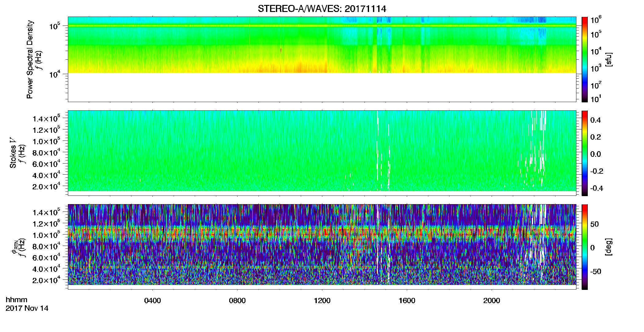Click the 0.4 tick on Stokes V scale
The width and height of the screenshot is (644, 332).
tap(595, 120)
